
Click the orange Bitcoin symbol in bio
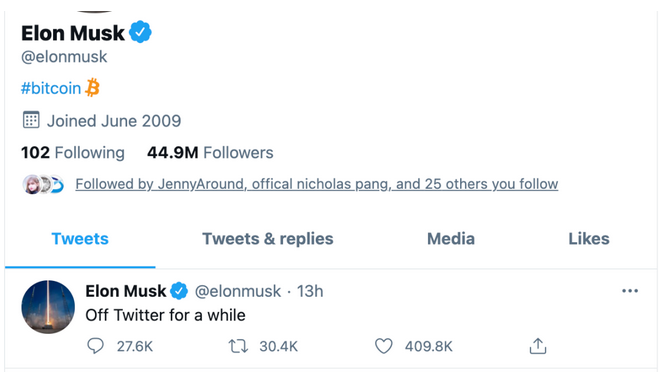coord(92,88)
